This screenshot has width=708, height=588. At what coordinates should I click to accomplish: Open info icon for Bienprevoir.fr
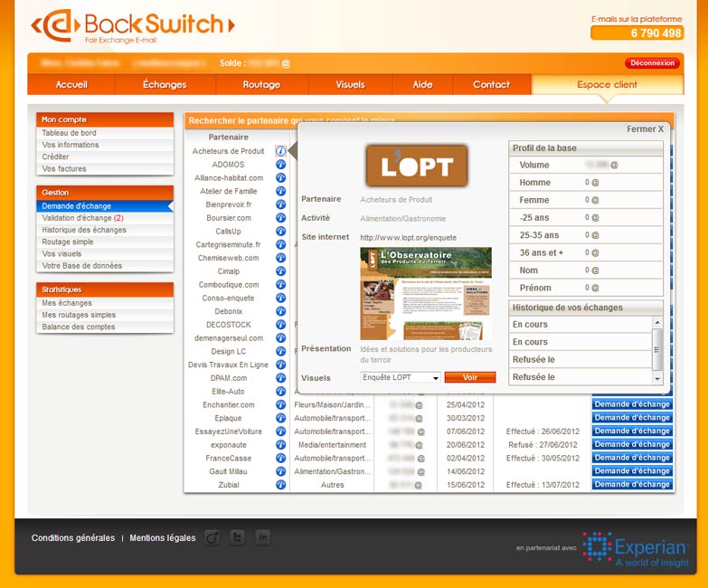pos(280,204)
